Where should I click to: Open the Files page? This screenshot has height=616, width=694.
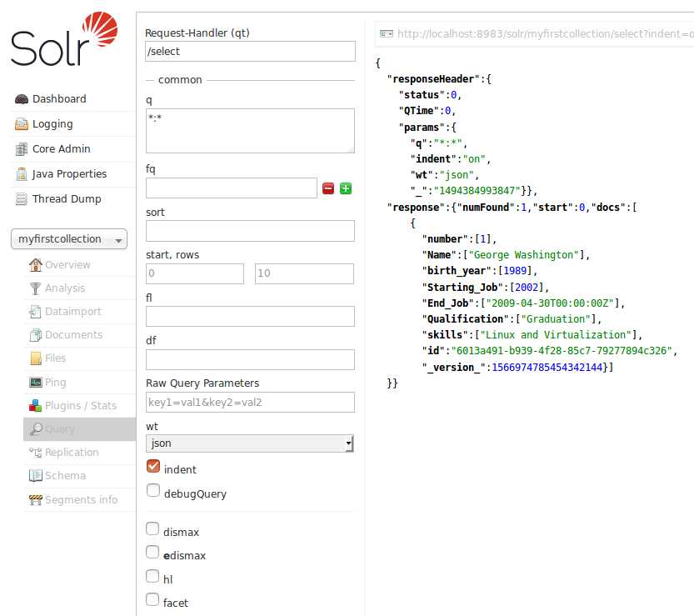[55, 358]
